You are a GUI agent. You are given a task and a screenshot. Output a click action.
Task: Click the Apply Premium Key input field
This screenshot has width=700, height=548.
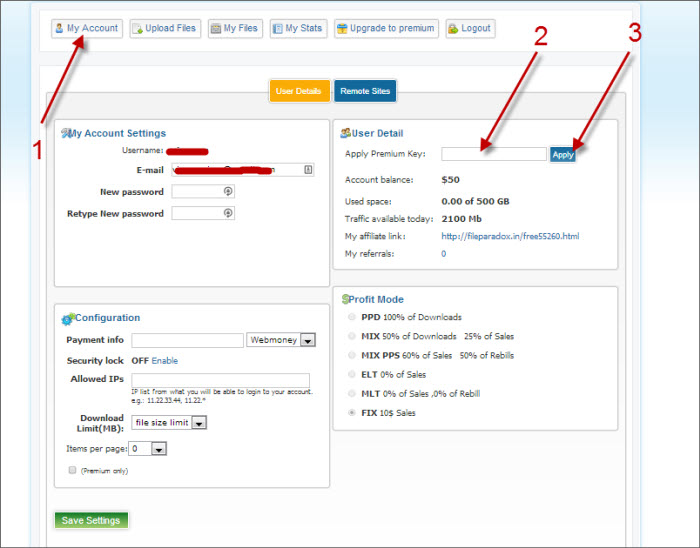click(493, 154)
